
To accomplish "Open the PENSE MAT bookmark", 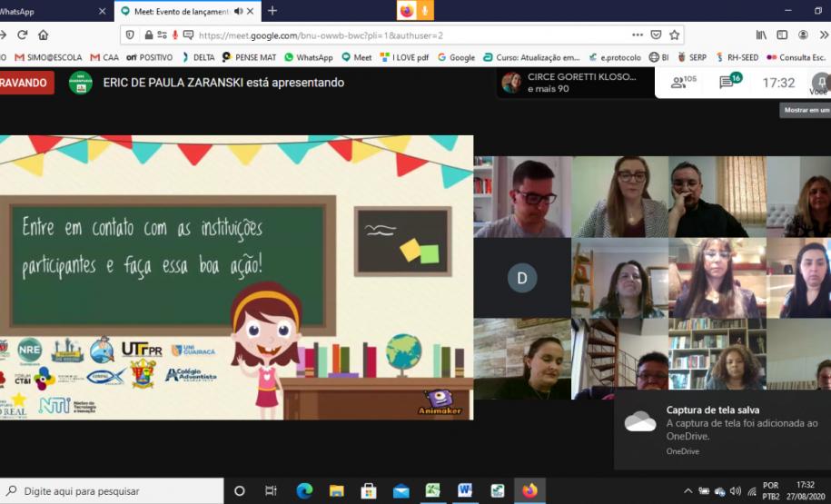I will pos(249,57).
